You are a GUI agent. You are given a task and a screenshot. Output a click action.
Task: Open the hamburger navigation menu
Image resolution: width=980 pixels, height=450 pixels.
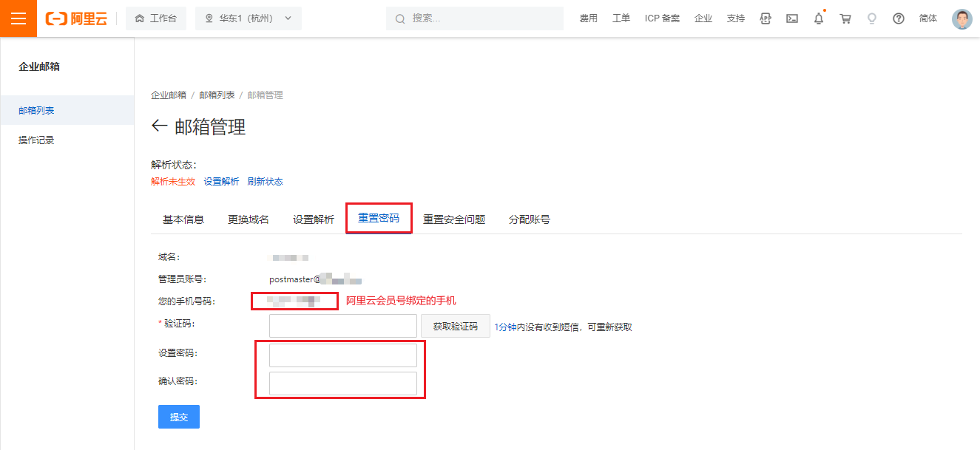point(18,18)
